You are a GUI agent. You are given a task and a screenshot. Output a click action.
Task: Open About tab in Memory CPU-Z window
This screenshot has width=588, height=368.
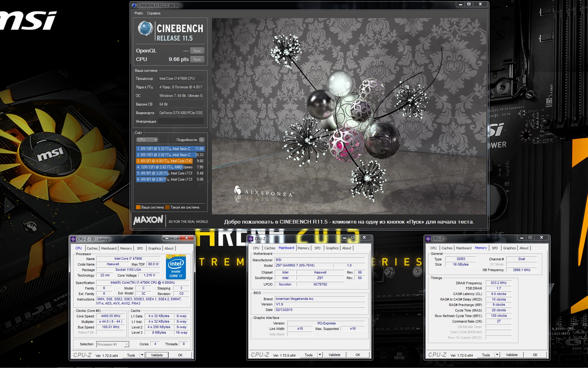524,248
